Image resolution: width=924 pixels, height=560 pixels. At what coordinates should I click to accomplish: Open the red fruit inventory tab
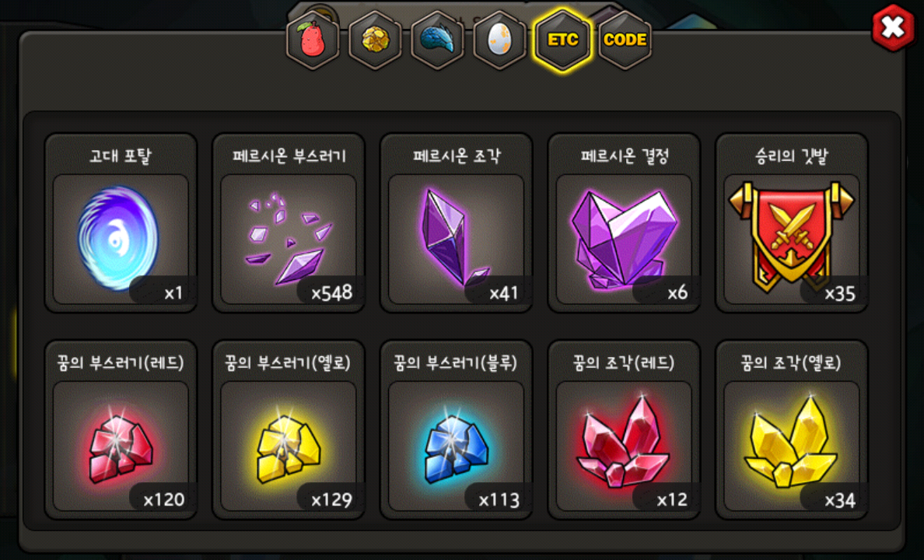pos(313,40)
